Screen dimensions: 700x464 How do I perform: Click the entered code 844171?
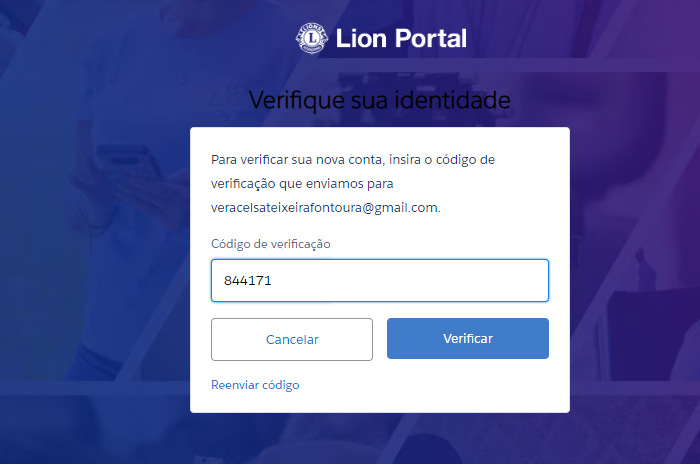247,280
